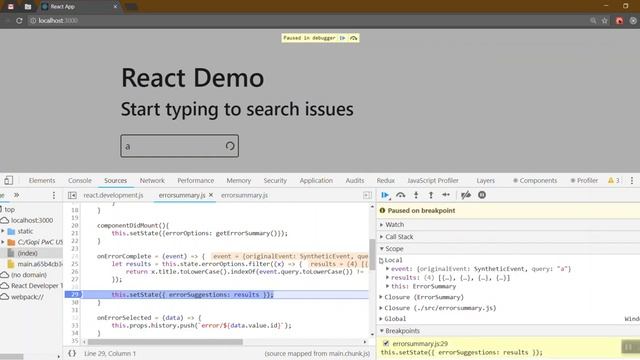Image resolution: width=640 pixels, height=360 pixels.
Task: Open the Sources navigator more options menu
Action: (53, 195)
